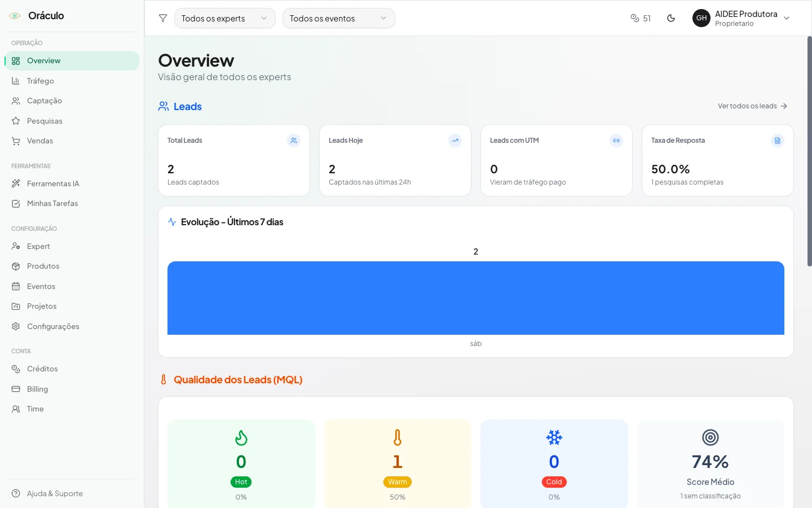Image resolution: width=812 pixels, height=508 pixels.
Task: Click the Configurações gear icon
Action: click(x=16, y=326)
